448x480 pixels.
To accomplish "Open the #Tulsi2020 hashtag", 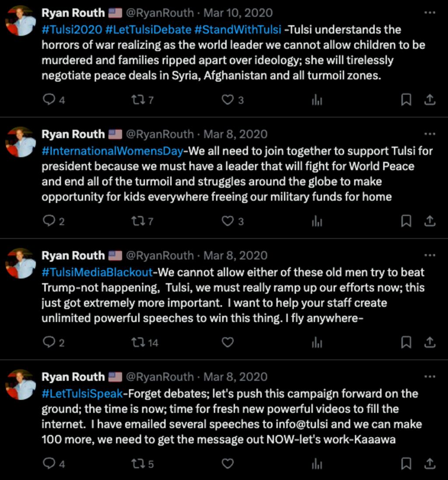I will pos(71,30).
